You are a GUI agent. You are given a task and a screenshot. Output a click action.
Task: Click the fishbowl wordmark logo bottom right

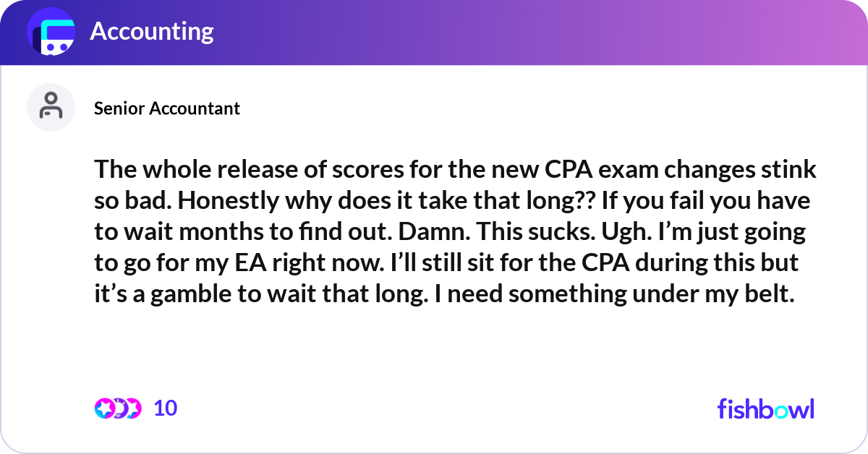[765, 409]
